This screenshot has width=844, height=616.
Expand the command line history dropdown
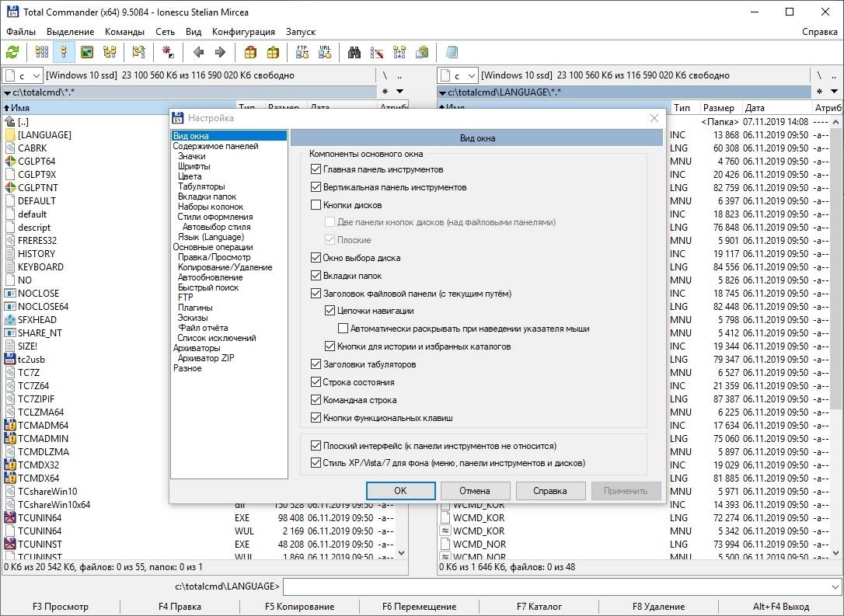click(835, 586)
